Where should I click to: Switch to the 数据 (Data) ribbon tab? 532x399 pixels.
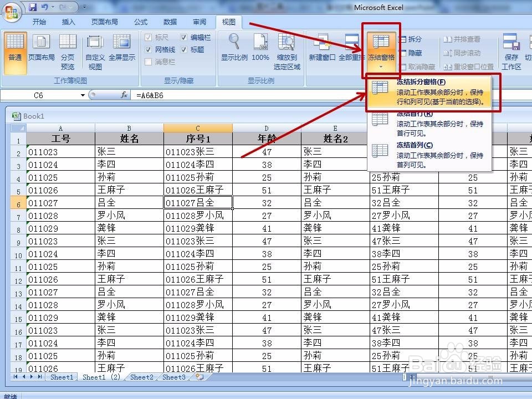click(170, 22)
